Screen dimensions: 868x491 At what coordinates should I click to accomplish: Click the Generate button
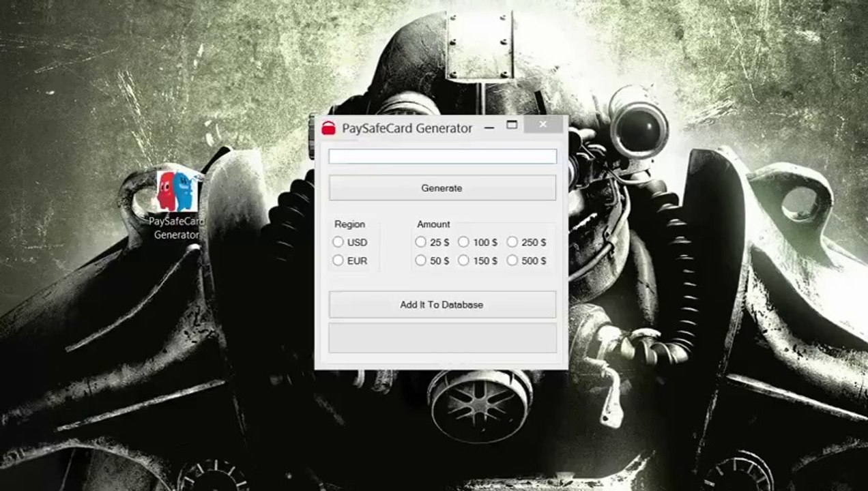pyautogui.click(x=442, y=188)
